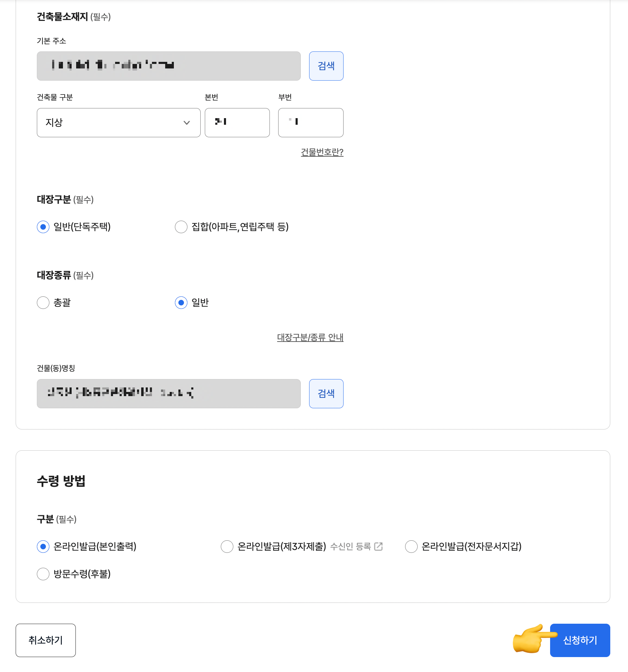
Task: Click chevron arrow in 지상 dropdown
Action: (187, 123)
